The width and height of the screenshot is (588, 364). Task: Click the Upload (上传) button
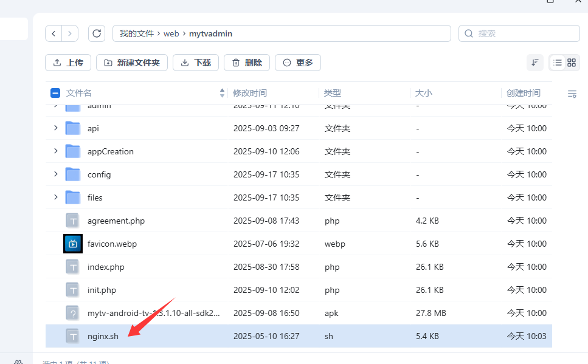(68, 63)
